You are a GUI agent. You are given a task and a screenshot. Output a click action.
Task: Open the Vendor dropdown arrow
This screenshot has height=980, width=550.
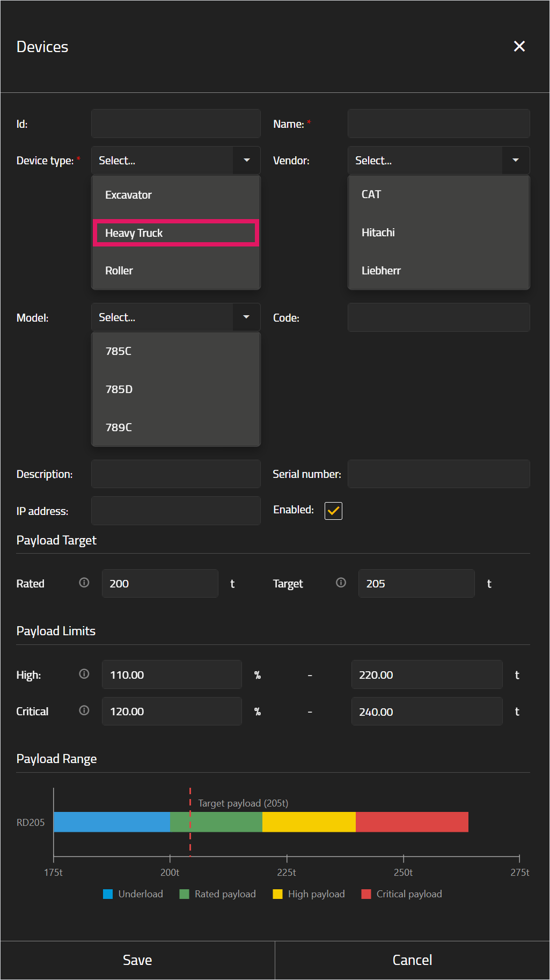click(516, 160)
